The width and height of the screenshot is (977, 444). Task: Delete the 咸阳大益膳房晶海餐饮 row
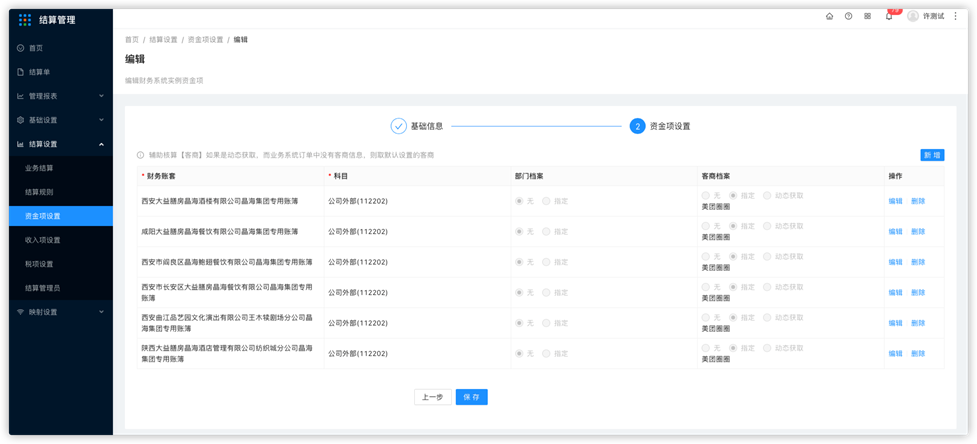click(x=918, y=232)
